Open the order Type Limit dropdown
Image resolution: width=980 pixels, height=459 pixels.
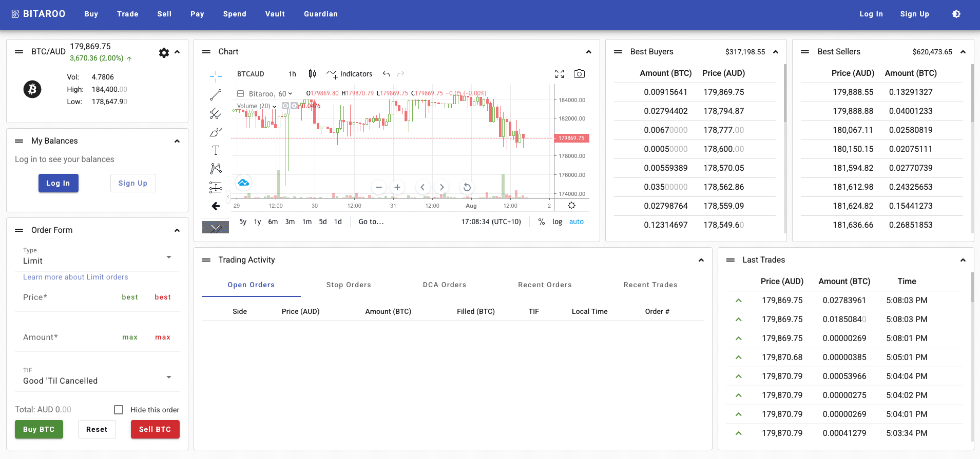(98, 257)
